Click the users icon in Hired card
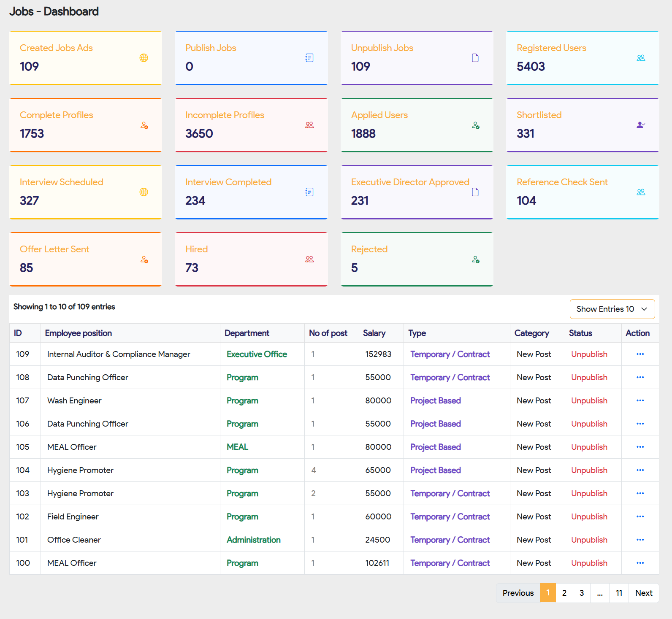The height and width of the screenshot is (619, 672). pos(309,259)
